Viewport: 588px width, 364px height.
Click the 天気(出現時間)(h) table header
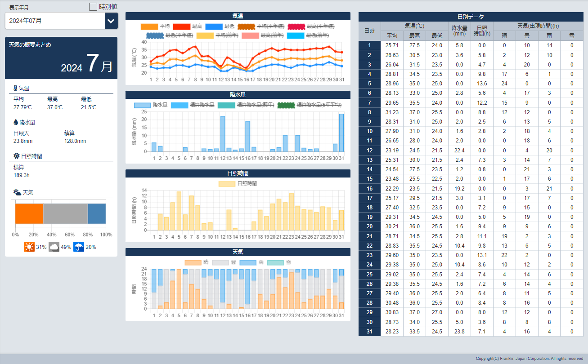tap(538, 26)
